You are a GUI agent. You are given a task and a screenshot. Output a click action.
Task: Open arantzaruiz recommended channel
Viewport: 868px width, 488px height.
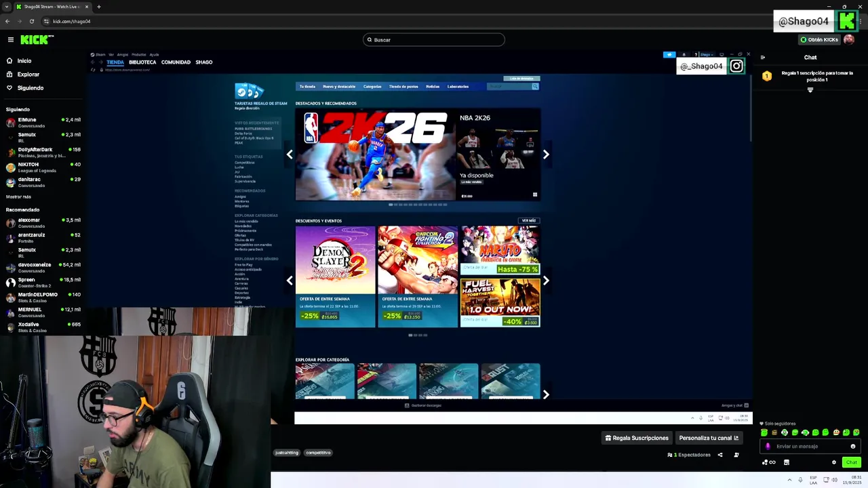click(x=43, y=238)
